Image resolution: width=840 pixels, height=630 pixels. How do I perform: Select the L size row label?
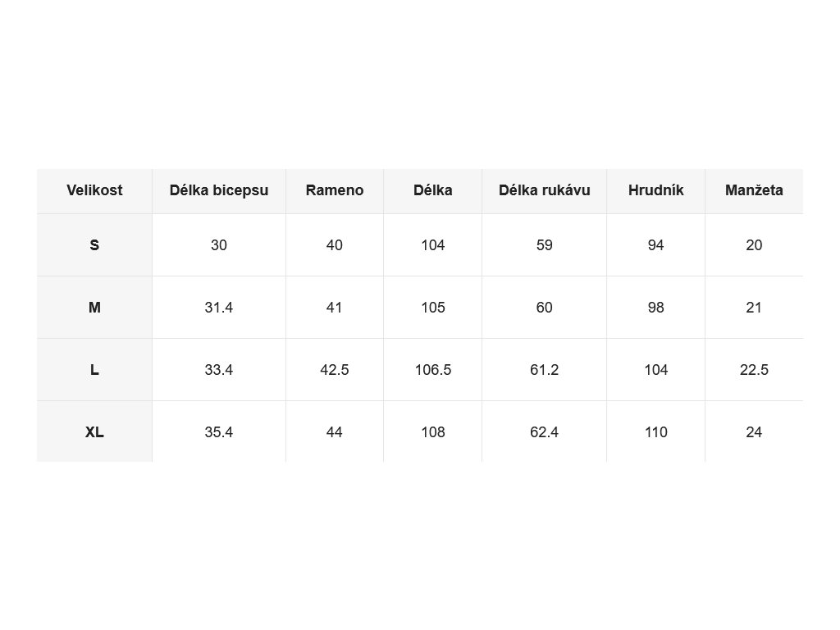[94, 370]
